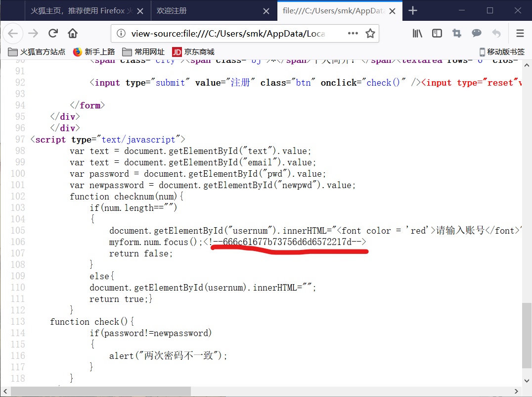Open the 京东商城 bookmark
This screenshot has width=532, height=397.
pos(193,52)
